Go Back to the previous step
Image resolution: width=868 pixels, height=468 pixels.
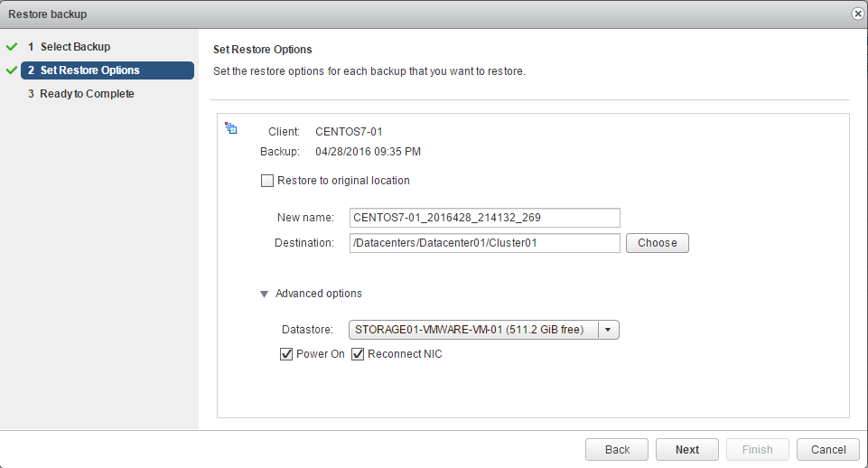click(x=617, y=450)
